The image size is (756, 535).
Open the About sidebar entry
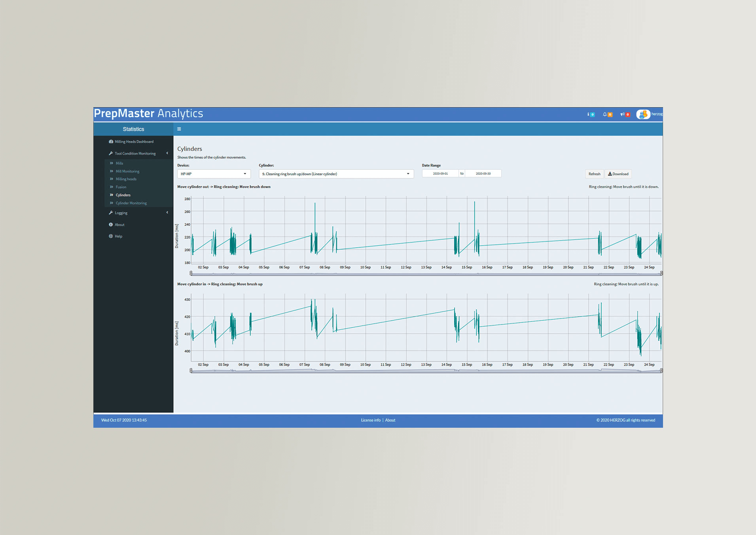pos(119,225)
